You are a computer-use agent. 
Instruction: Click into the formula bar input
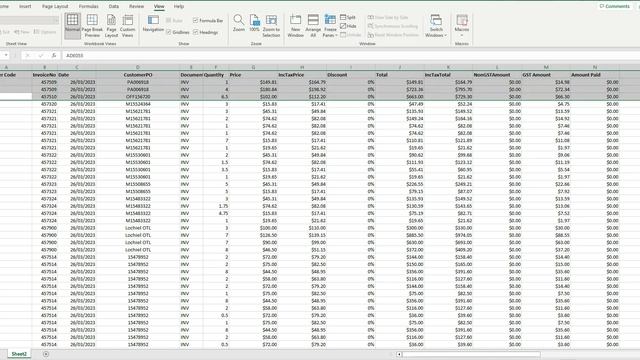pyautogui.click(x=351, y=55)
